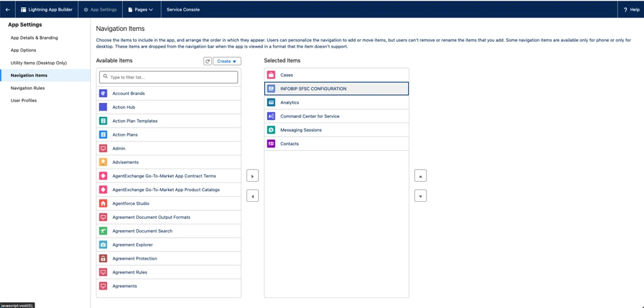Open Utility Items (Desktop Only)
The image size is (644, 308).
coord(38,63)
